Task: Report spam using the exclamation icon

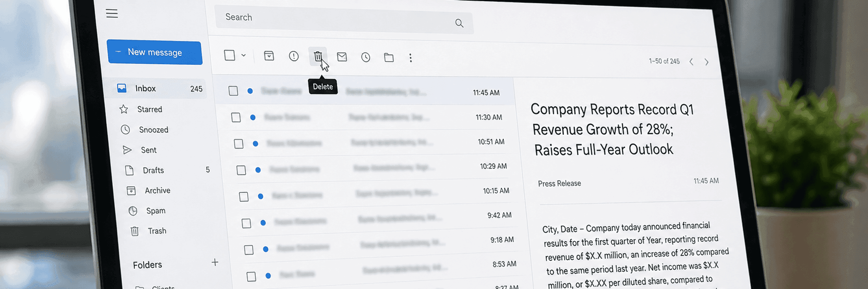Action: 294,56
